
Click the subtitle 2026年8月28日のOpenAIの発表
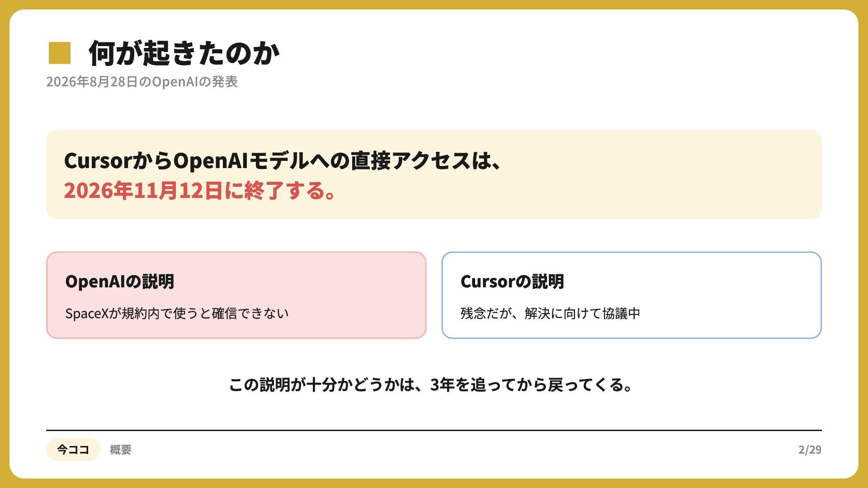click(x=142, y=82)
